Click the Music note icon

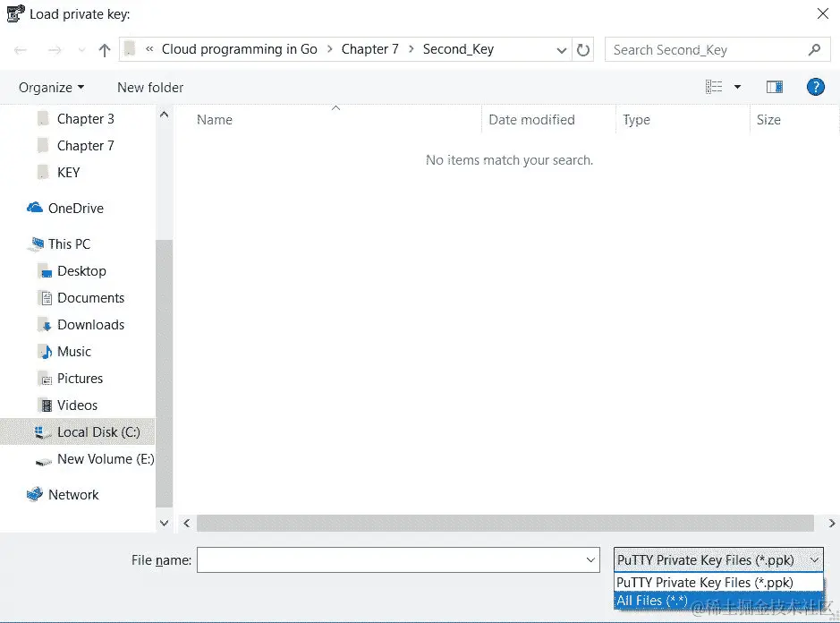tap(47, 352)
